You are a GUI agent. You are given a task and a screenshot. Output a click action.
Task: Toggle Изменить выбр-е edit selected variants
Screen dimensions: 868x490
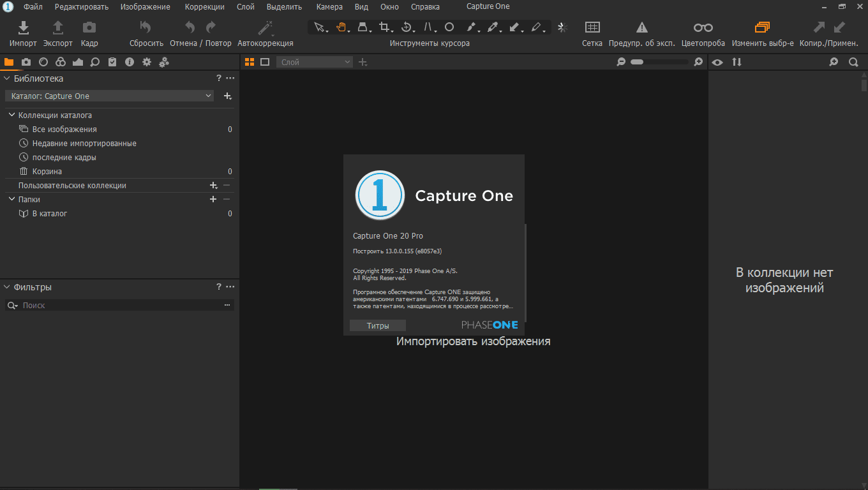click(x=763, y=27)
